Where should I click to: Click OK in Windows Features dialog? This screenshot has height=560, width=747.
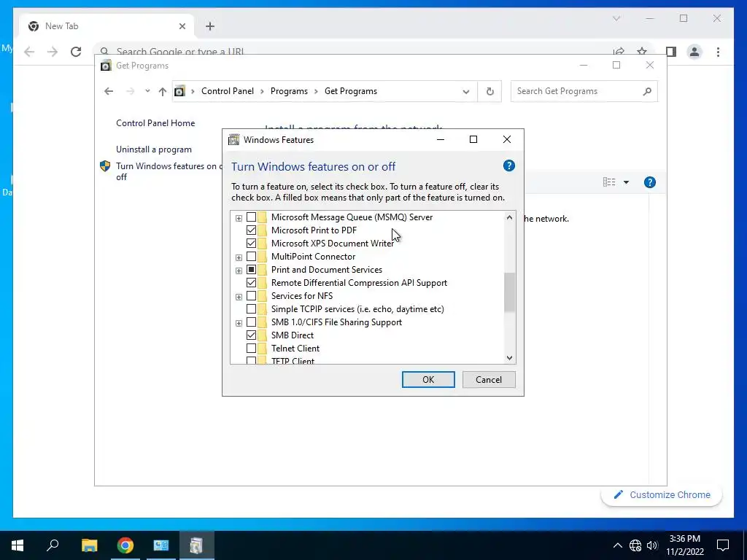click(x=428, y=379)
